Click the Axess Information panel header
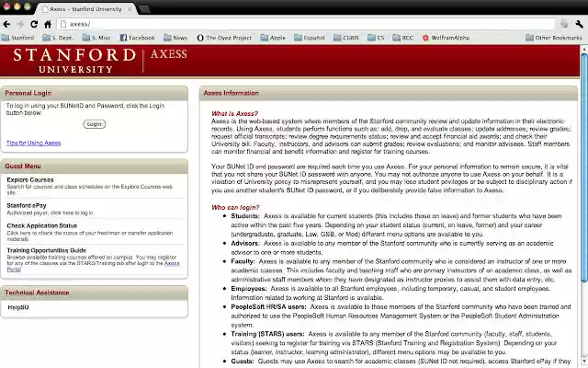 (389, 93)
